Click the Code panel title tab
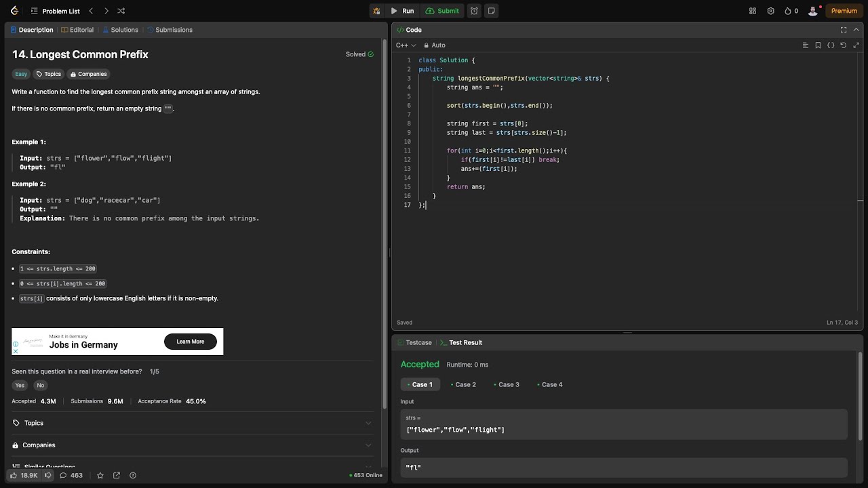 (x=410, y=30)
